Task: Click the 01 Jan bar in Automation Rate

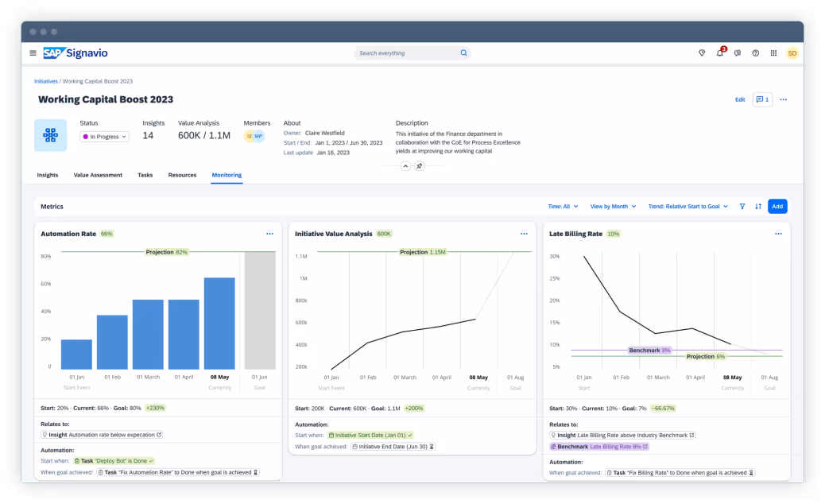Action: coord(76,355)
